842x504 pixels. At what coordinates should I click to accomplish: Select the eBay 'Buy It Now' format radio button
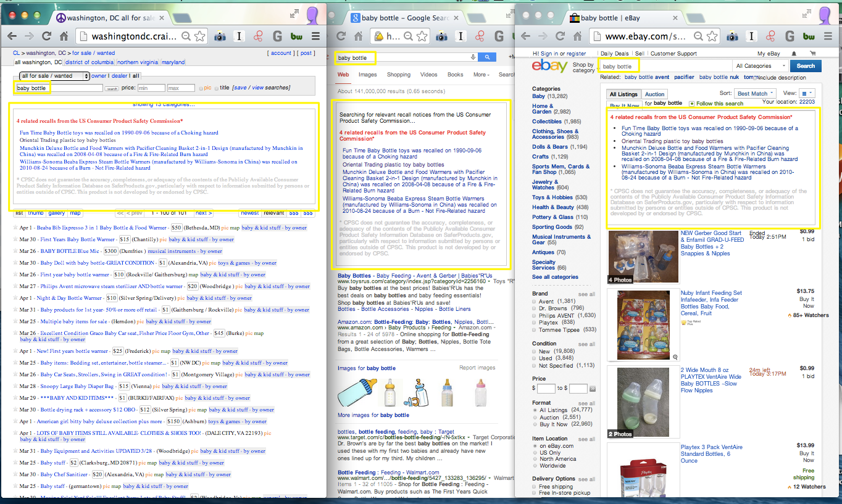click(535, 424)
